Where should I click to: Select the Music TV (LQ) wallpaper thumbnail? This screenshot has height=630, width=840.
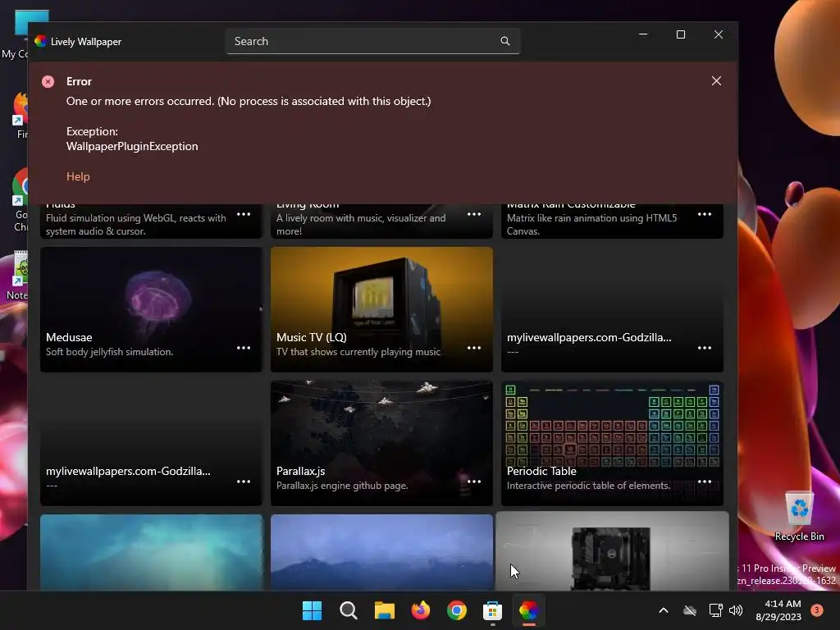tap(381, 309)
